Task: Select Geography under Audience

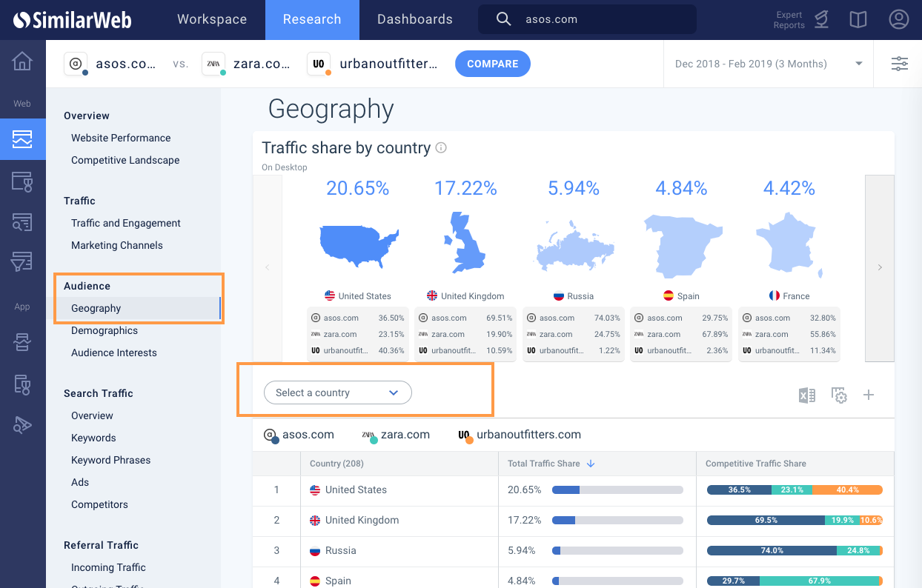Action: (x=96, y=308)
